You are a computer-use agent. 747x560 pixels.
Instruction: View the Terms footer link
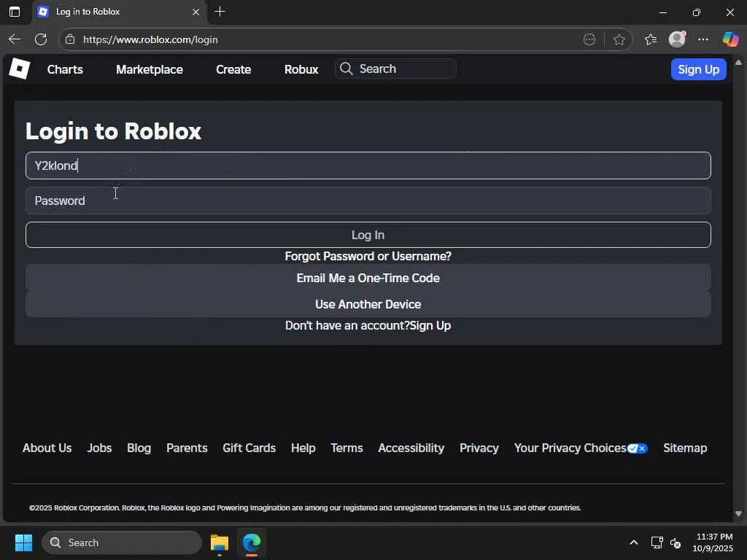347,448
